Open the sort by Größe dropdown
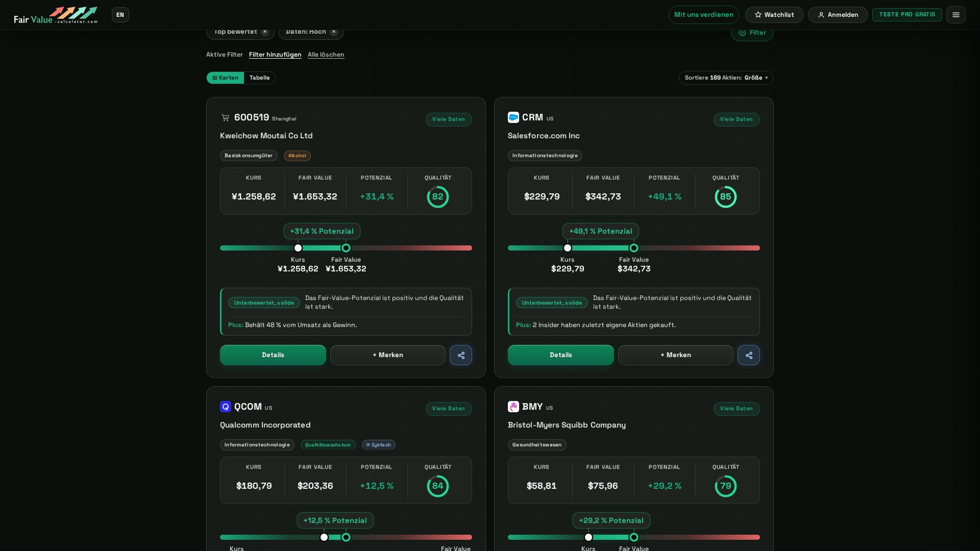 [x=726, y=78]
